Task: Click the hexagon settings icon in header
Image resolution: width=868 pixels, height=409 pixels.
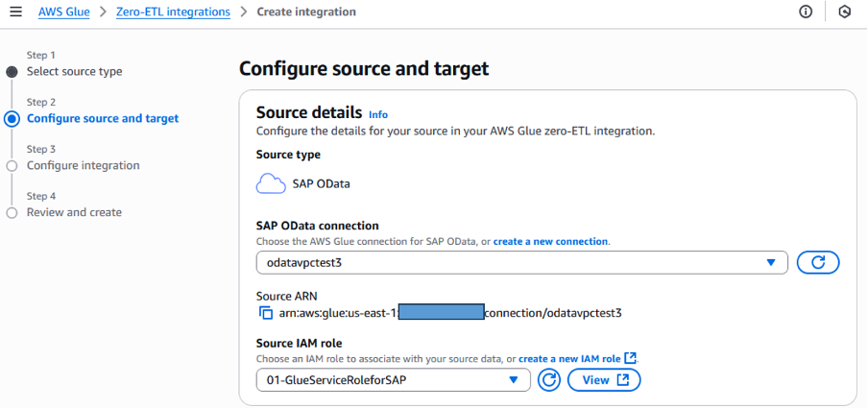Action: coord(844,12)
